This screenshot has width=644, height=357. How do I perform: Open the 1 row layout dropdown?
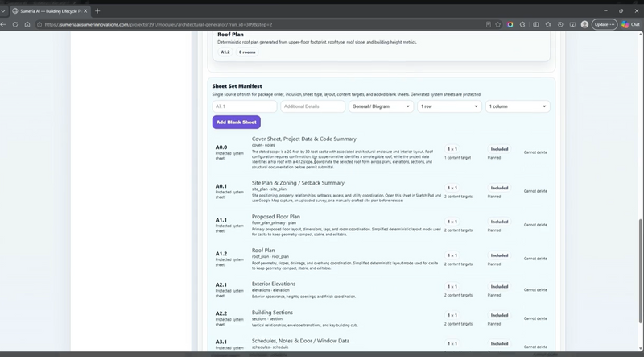coord(449,106)
